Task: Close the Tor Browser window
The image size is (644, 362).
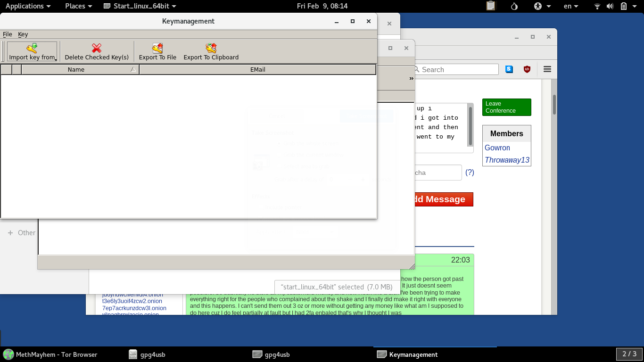Action: (x=549, y=37)
